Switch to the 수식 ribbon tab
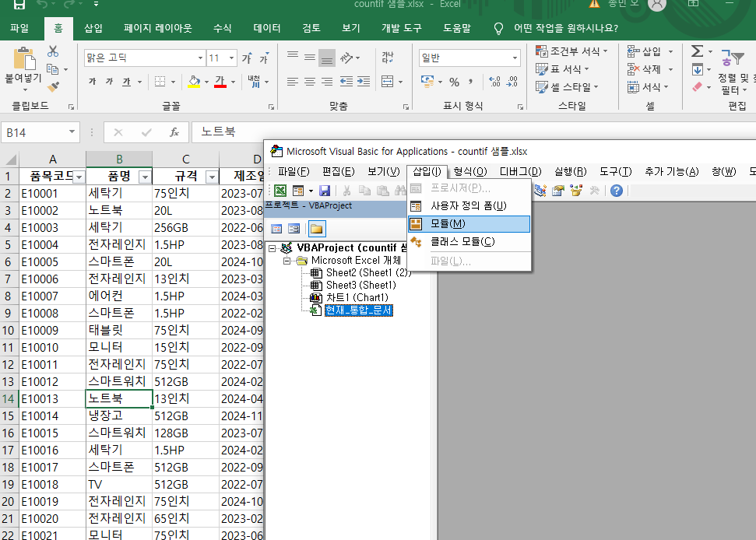Screen dimensions: 756x540 click(222, 28)
